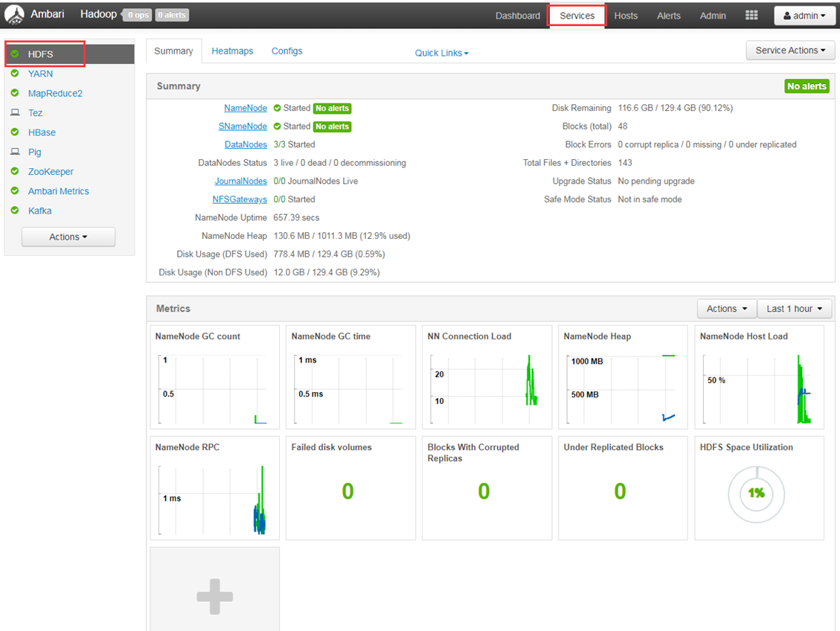Expand the Service Actions dropdown
The image size is (840, 631).
click(790, 51)
